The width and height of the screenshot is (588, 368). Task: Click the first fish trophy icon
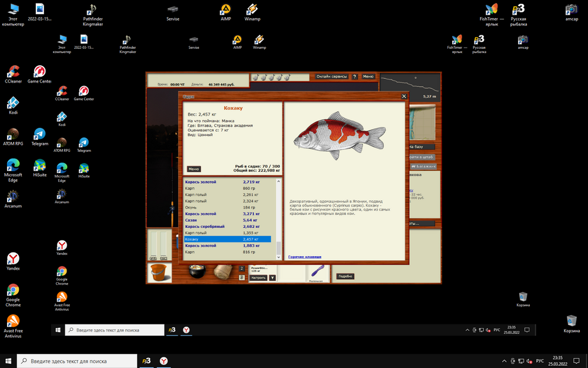256,77
